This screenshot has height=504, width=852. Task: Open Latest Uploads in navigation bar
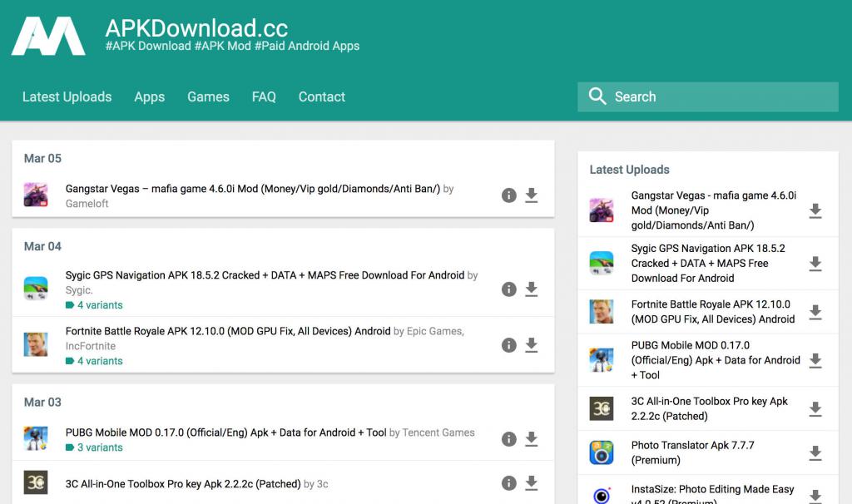(x=67, y=96)
